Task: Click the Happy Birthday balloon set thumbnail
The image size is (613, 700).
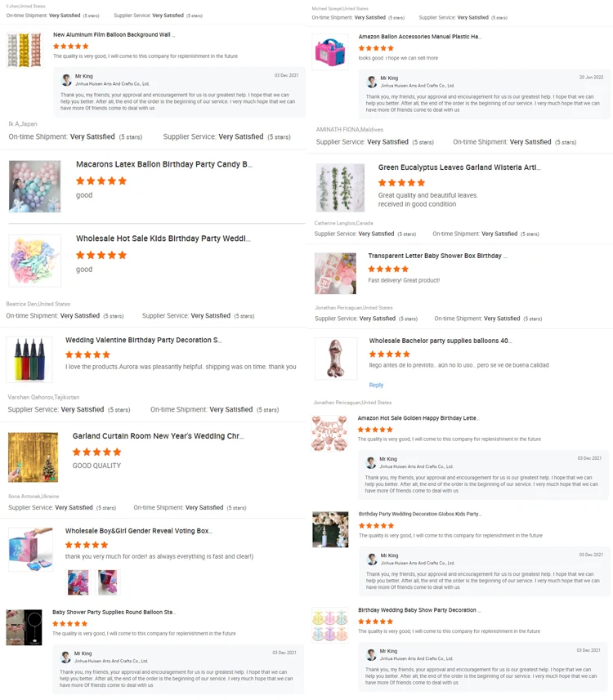Action: click(x=329, y=433)
